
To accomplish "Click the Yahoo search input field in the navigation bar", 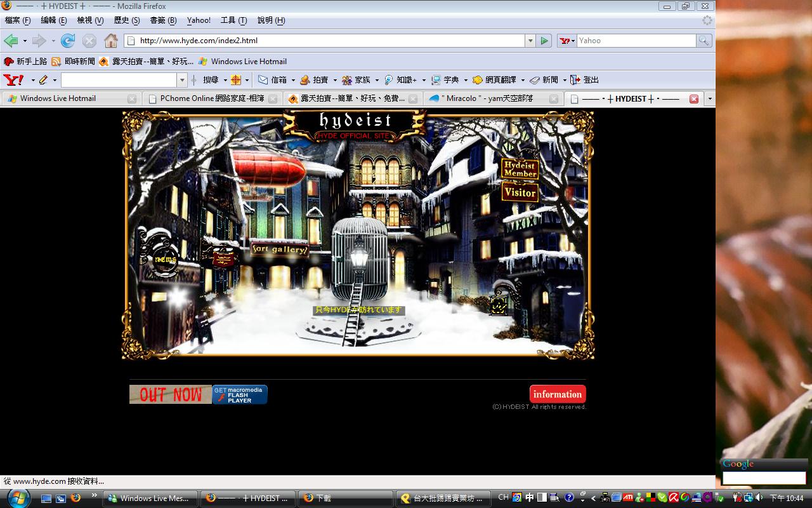I will click(x=636, y=41).
